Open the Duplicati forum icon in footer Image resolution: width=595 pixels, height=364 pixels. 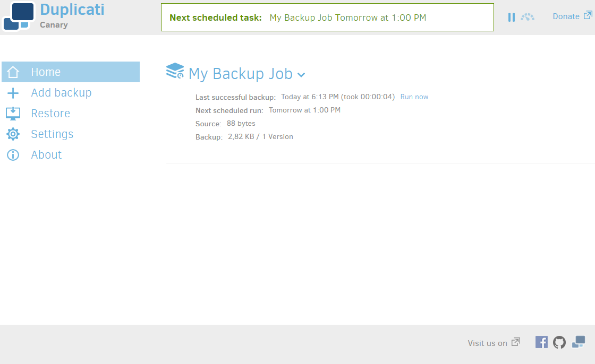pyautogui.click(x=579, y=342)
